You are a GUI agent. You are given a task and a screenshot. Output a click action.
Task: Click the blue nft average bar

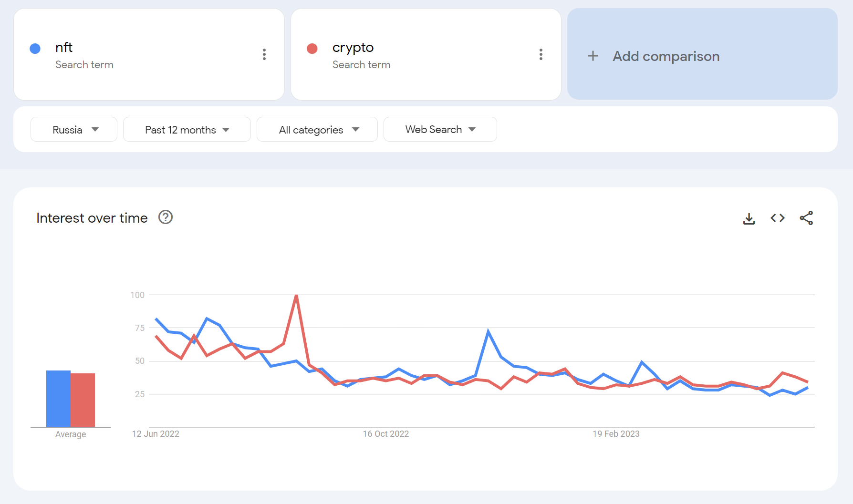click(x=58, y=399)
